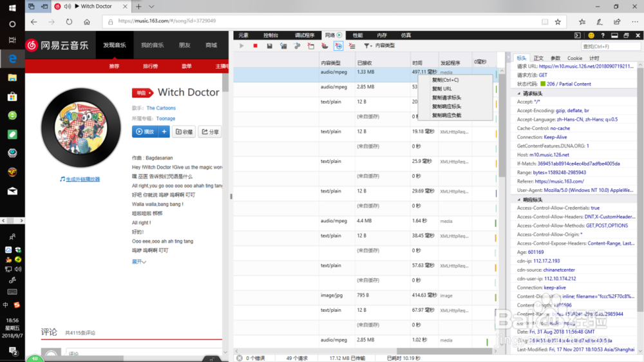
Task: Choose 复制 URL in context menu
Action: [x=455, y=89]
